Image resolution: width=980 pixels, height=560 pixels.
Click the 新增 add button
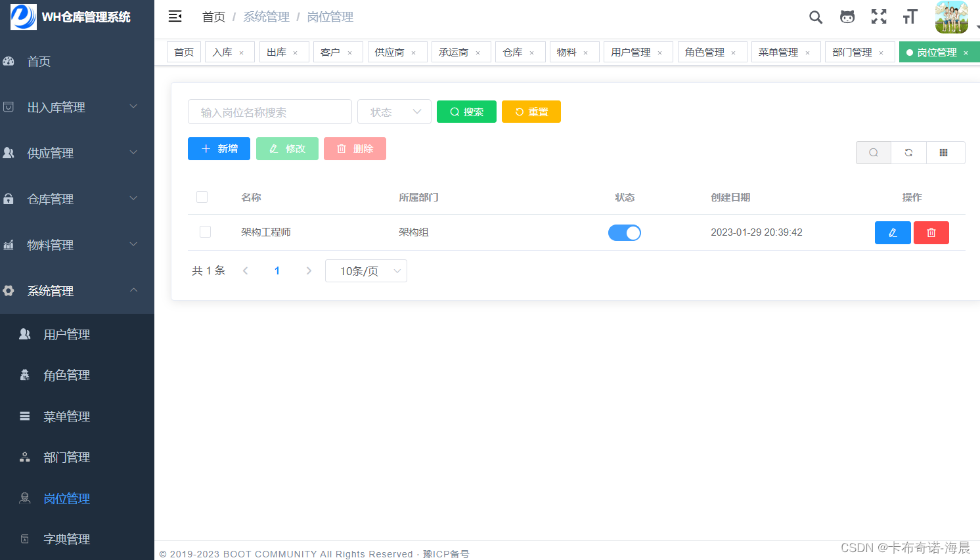(x=219, y=148)
